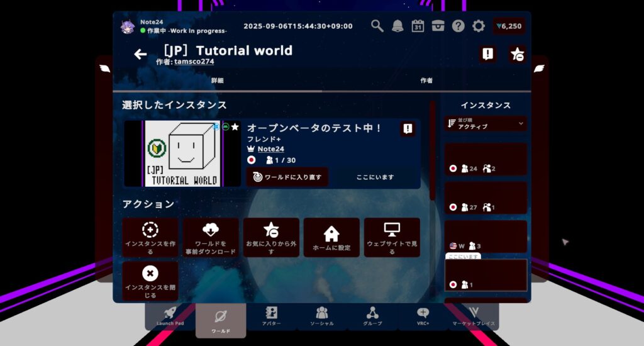This screenshot has height=346, width=644.
Task: Select the US West instance with 3 users
Action: (486, 237)
